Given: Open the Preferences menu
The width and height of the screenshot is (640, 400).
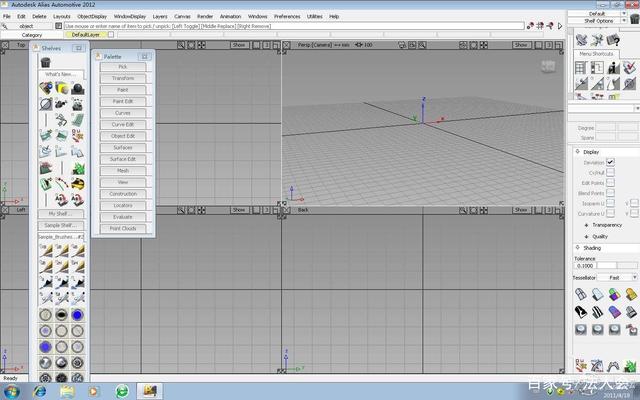Looking at the screenshot, I should tap(287, 16).
